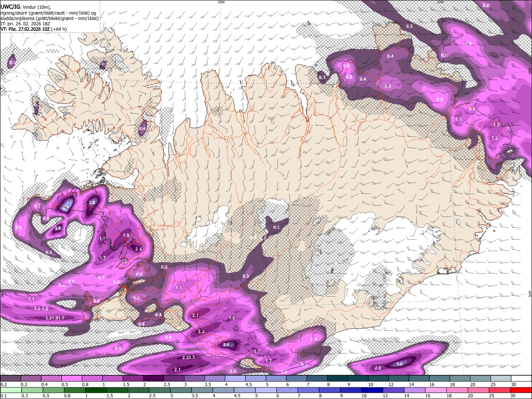532x399 pixels.
Task: Click the '0.1' label on the green legend row
Action: 3,396
